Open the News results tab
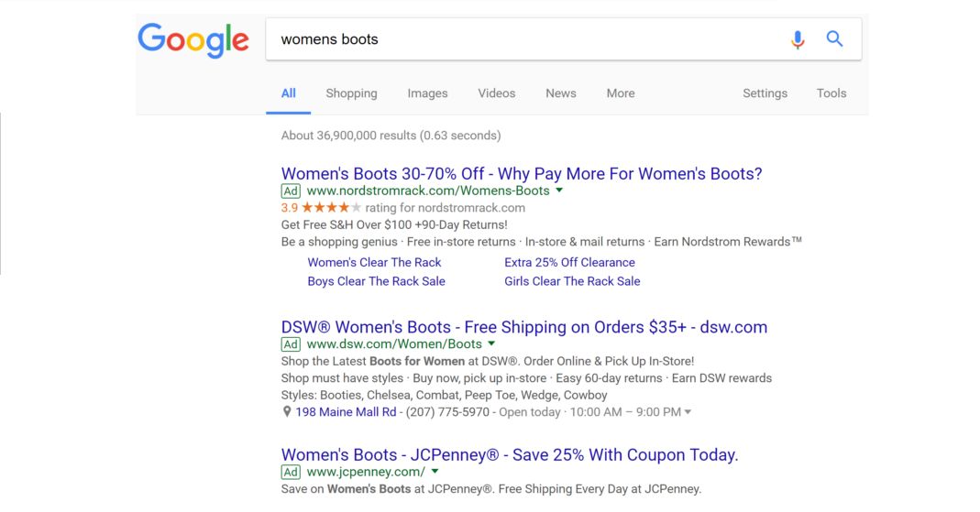 560,93
